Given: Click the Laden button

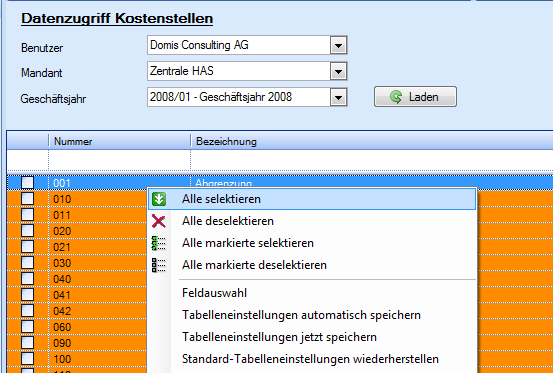Looking at the screenshot, I should click(x=415, y=97).
